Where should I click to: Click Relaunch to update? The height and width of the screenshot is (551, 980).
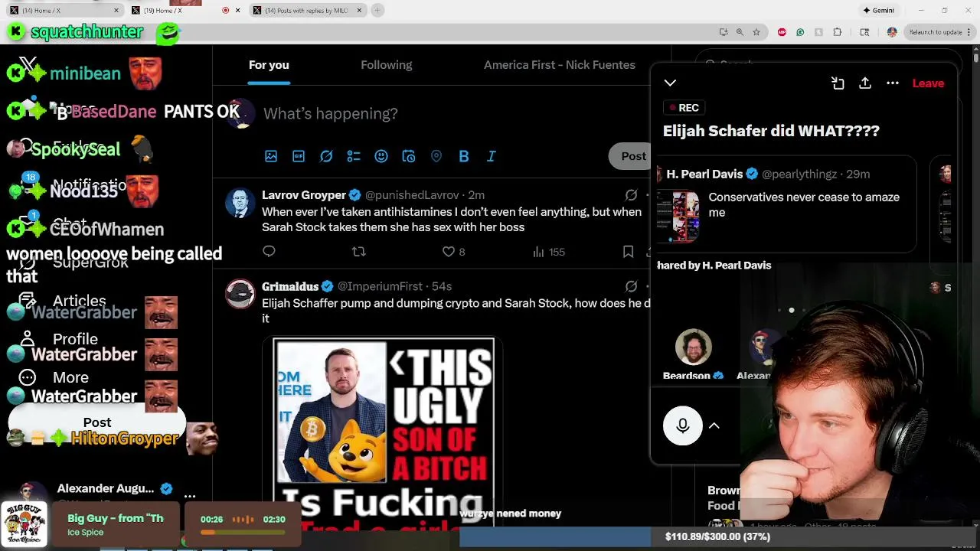(x=936, y=32)
